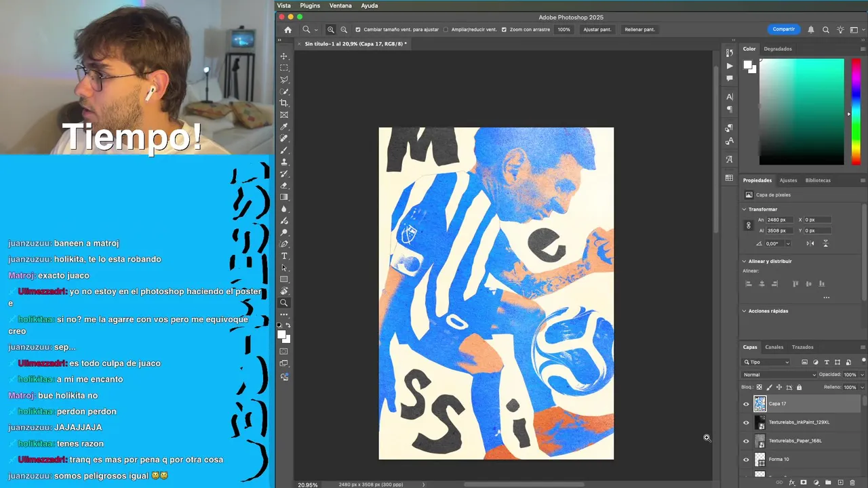Click the hue spectrum slider
This screenshot has width=868, height=488.
click(x=855, y=112)
